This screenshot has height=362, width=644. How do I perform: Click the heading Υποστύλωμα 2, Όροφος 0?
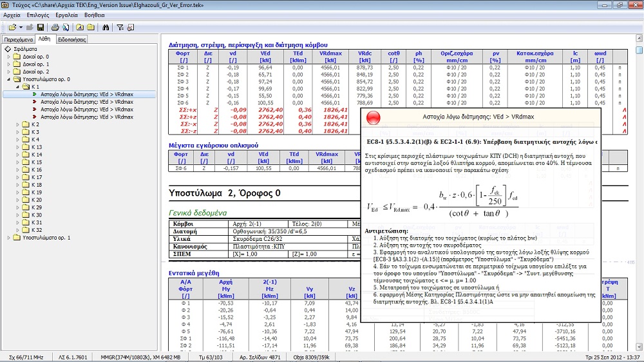pos(225,193)
